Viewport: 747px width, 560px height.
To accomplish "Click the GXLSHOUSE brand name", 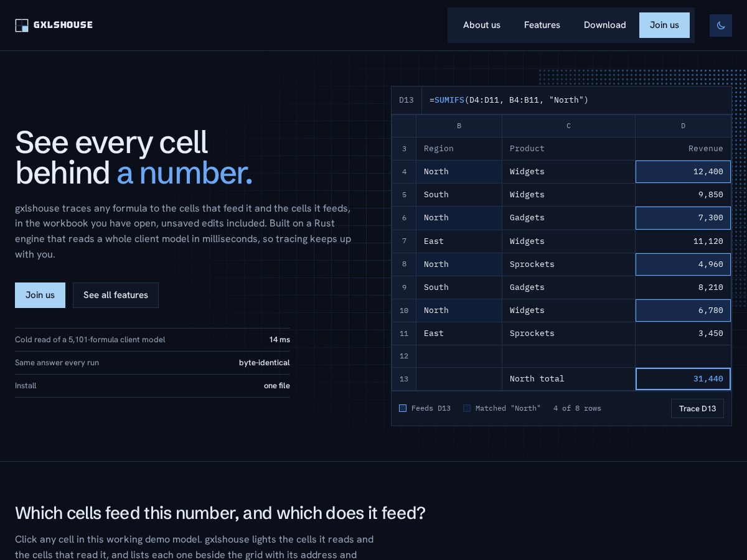I will pyautogui.click(x=63, y=25).
